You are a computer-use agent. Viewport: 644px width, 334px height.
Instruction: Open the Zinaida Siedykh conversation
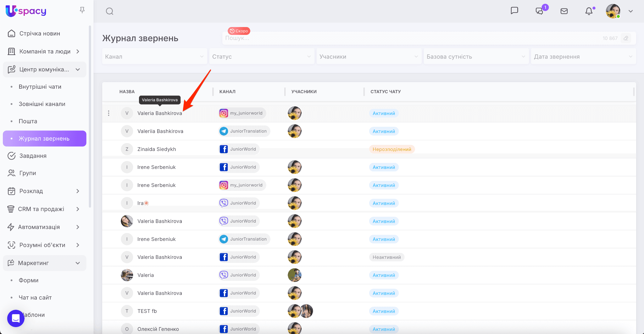[157, 149]
